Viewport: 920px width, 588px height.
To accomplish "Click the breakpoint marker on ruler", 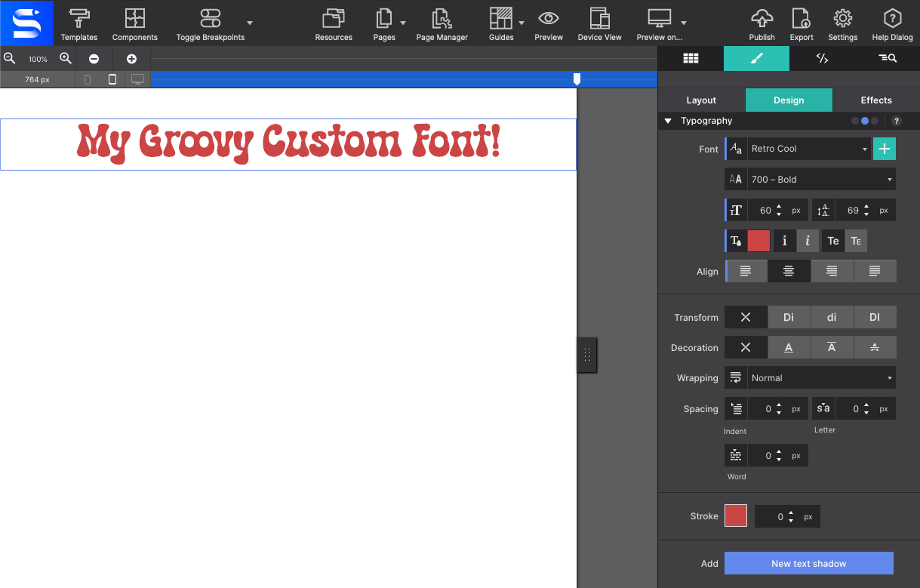I will [x=577, y=79].
